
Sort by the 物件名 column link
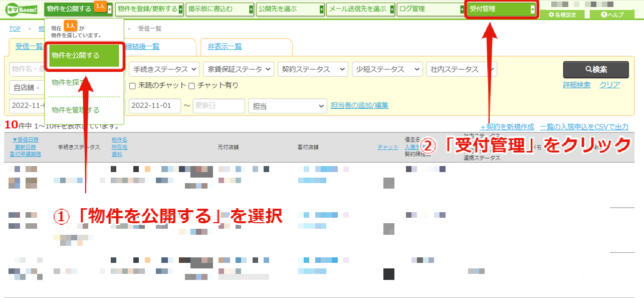(x=119, y=140)
